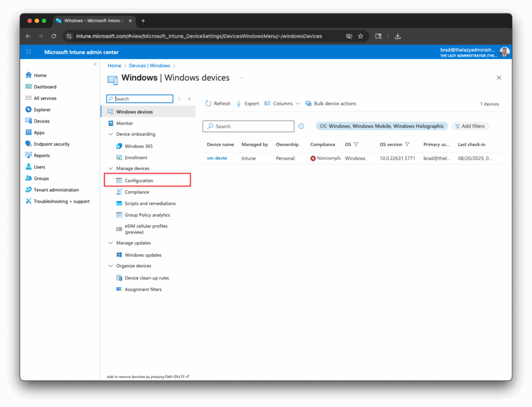Screen dimensions: 532x407
Task: Open Tenant administration
Action: click(53, 189)
